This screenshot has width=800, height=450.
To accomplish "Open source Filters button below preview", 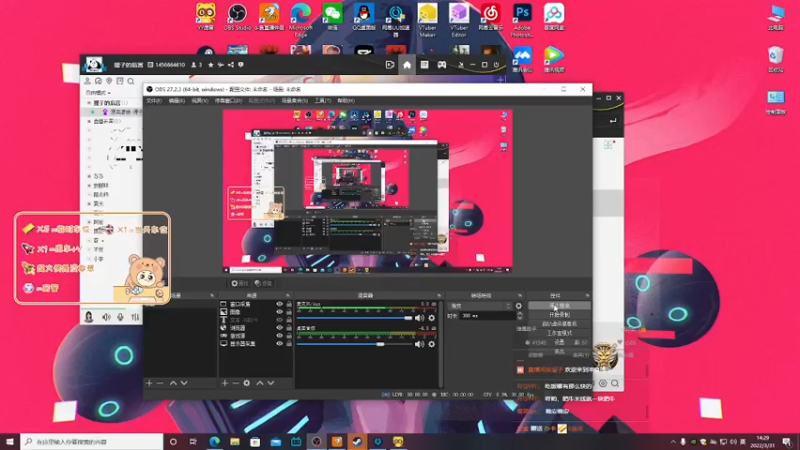I will click(x=263, y=283).
